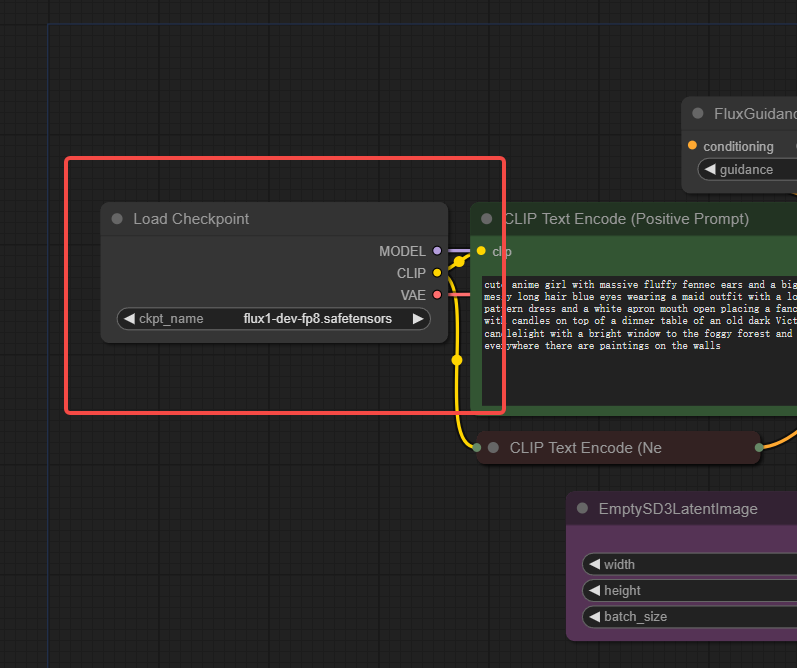Collapse the EmptySD3LatentImage node dot
Viewport: 797px width, 668px height.
(x=583, y=508)
